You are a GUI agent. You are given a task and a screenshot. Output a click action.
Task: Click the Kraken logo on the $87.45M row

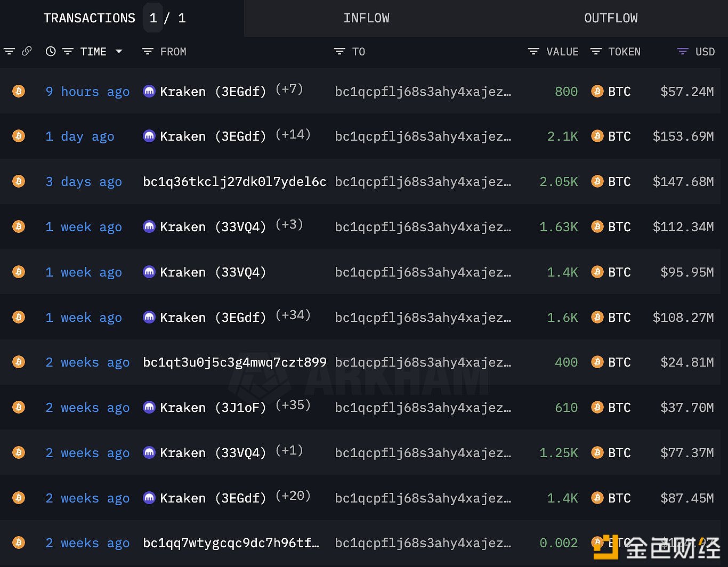click(x=149, y=498)
